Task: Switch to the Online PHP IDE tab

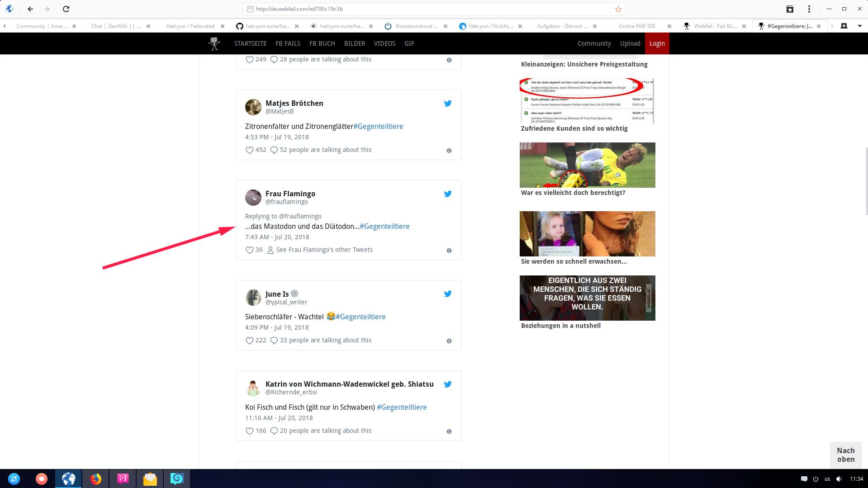Action: pos(637,26)
